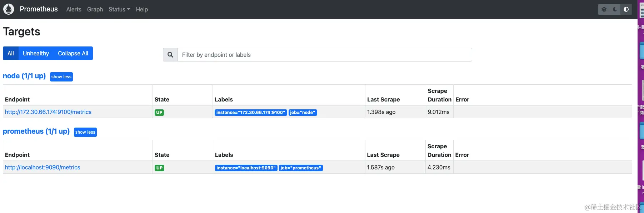Filter to Unhealthy targets only

coord(36,53)
